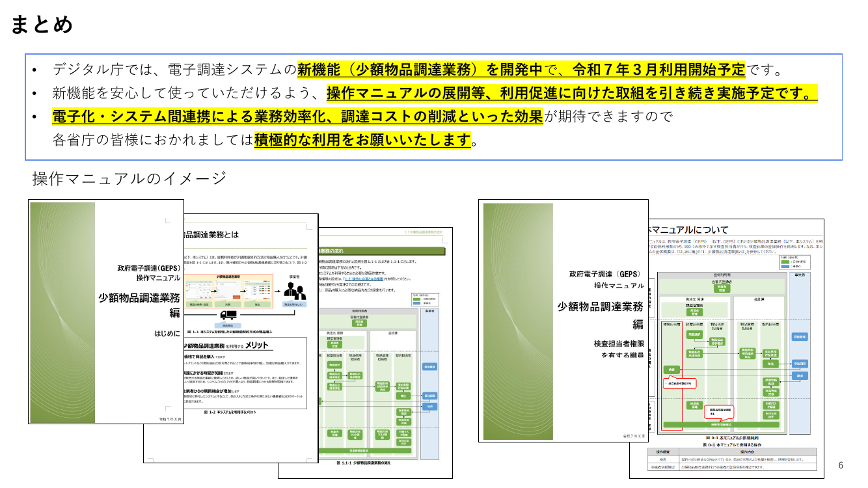Image resolution: width=868 pixels, height=488 pixels.
Task: Click the caption 操作マニュアルのイメージ
Action: click(129, 178)
